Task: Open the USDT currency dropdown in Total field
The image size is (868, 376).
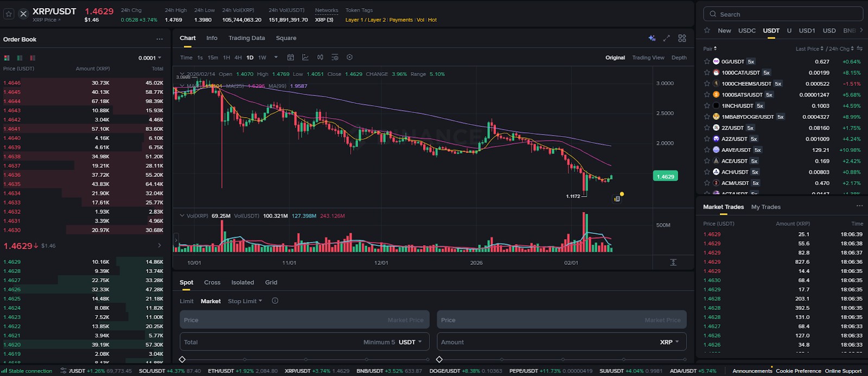Action: 410,342
